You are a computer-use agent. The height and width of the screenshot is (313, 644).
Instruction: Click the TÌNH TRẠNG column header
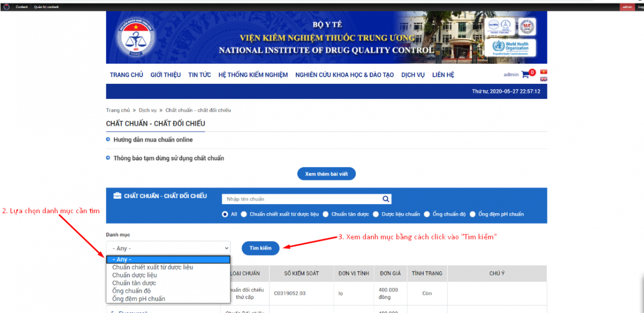click(x=427, y=273)
